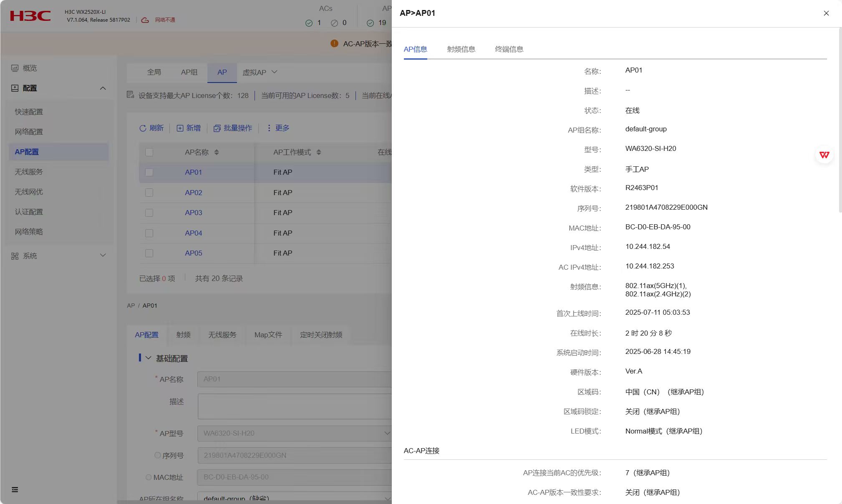Click the 描述 text area
Screen dimensions: 842x504
click(295, 406)
